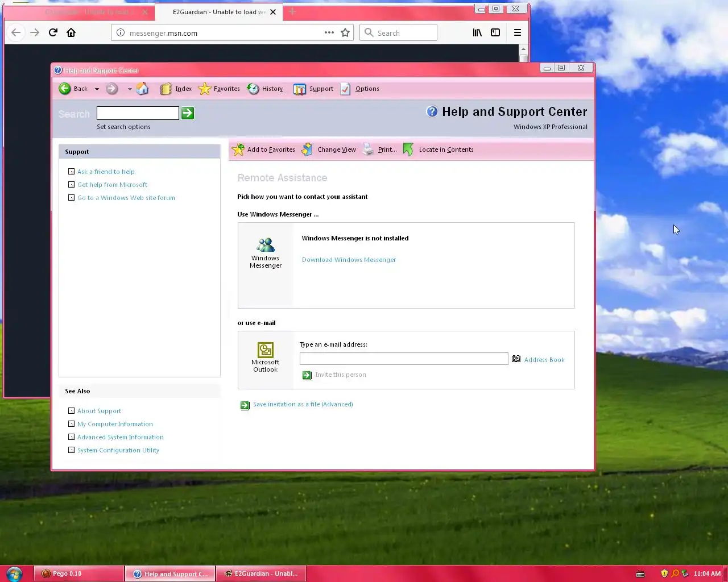Go back in Help and Support Center
Viewport: 728px width, 582px height.
73,89
